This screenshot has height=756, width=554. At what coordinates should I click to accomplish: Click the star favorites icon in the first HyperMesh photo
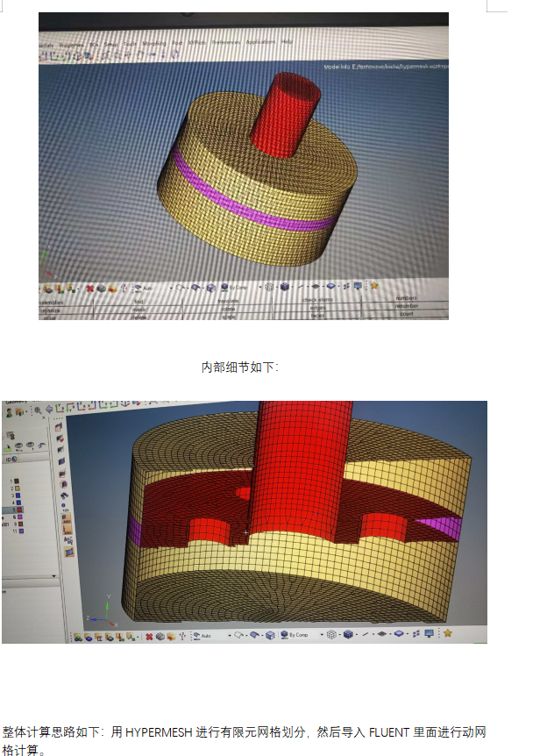coord(374,285)
